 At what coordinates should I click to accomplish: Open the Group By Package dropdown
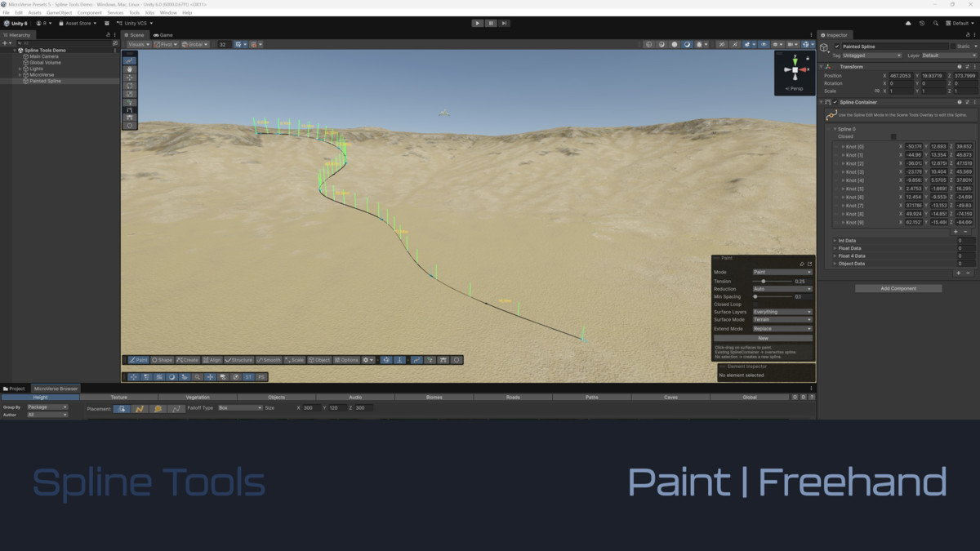[x=47, y=407]
